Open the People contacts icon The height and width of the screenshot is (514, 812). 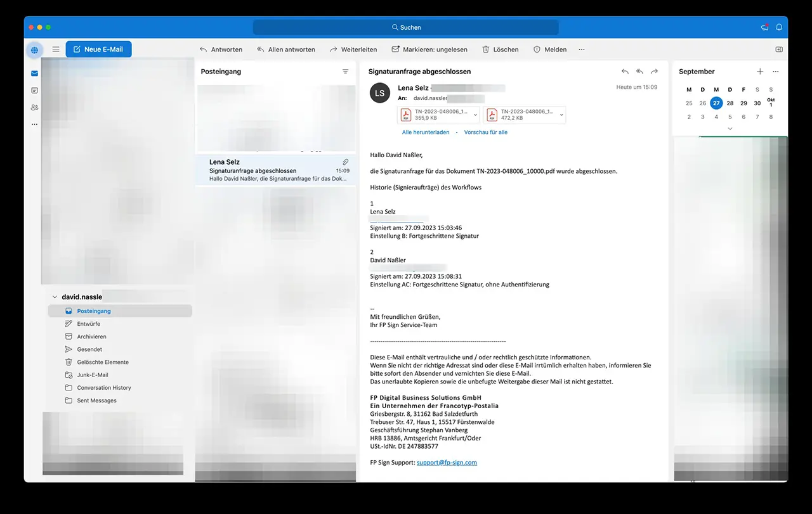(x=34, y=107)
